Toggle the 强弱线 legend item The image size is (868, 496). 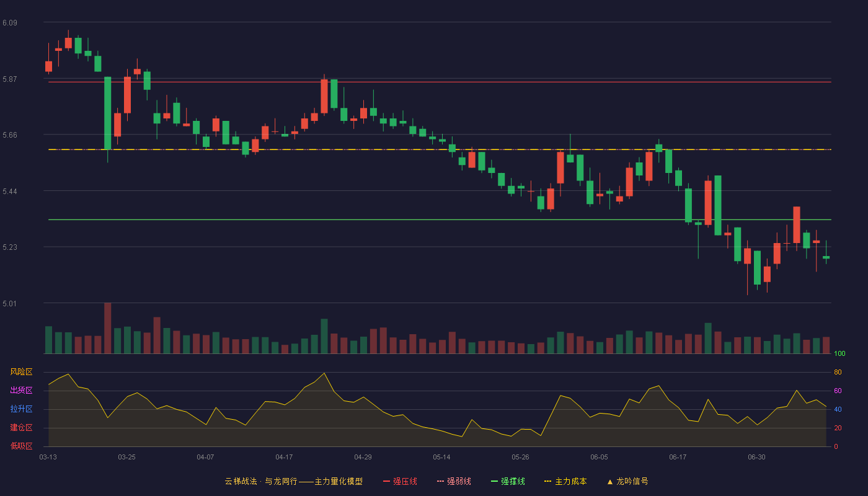click(x=454, y=481)
